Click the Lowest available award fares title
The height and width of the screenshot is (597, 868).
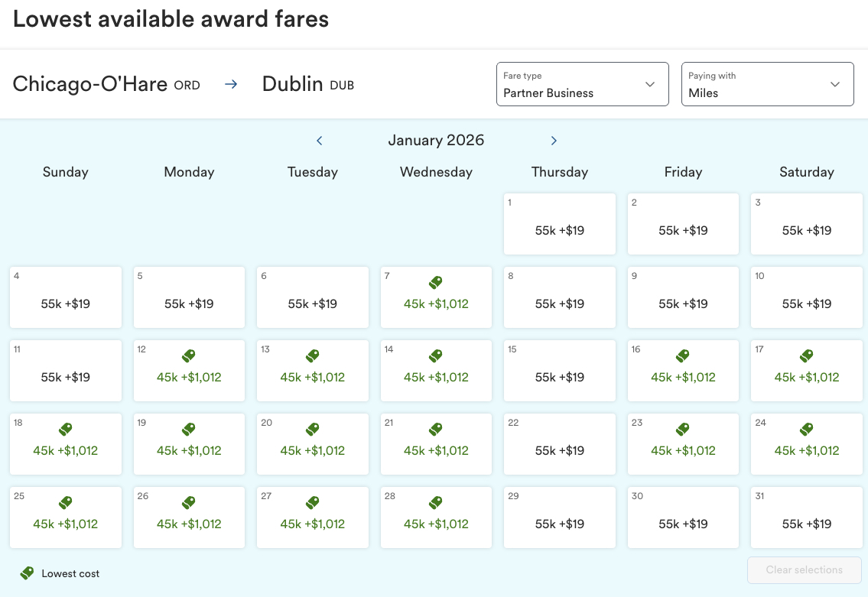tap(170, 18)
